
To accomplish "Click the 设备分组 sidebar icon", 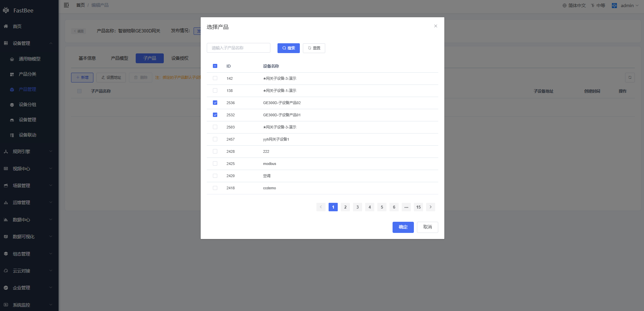I will (x=12, y=104).
